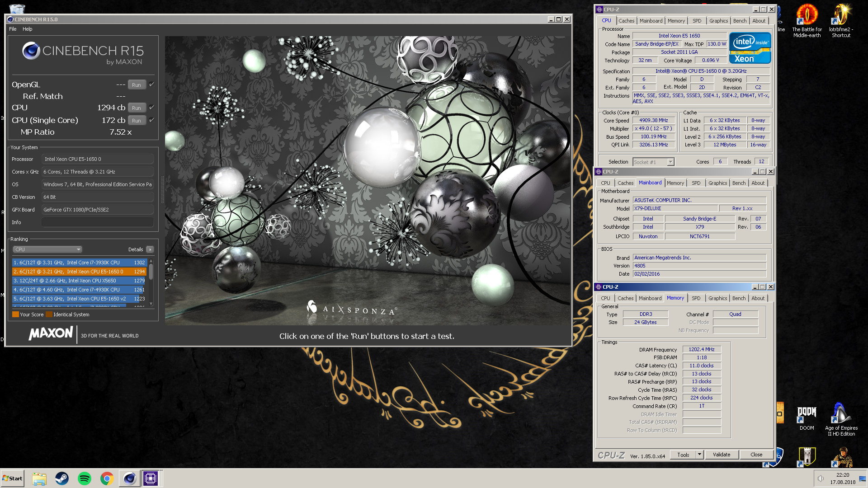Open the DOOM desktop icon

pos(807,417)
